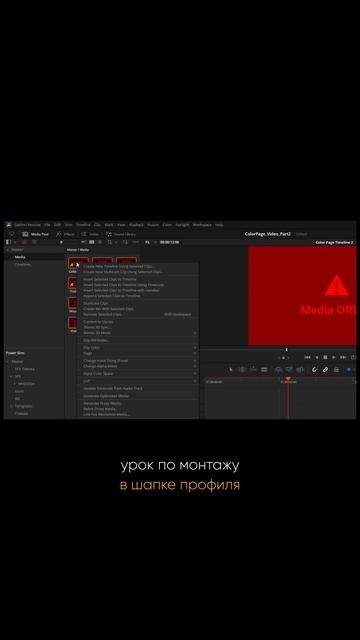Expand the LUT submenu
The height and width of the screenshot is (640, 360).
pyautogui.click(x=138, y=381)
